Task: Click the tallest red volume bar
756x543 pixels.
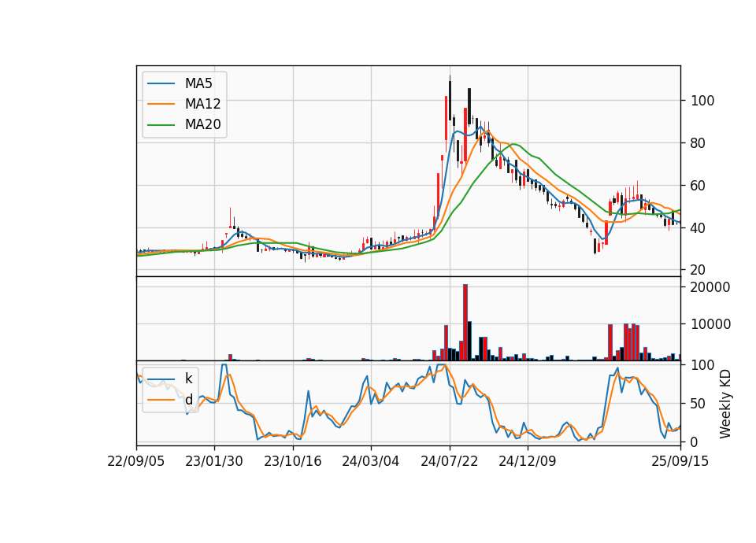Action: [465, 323]
